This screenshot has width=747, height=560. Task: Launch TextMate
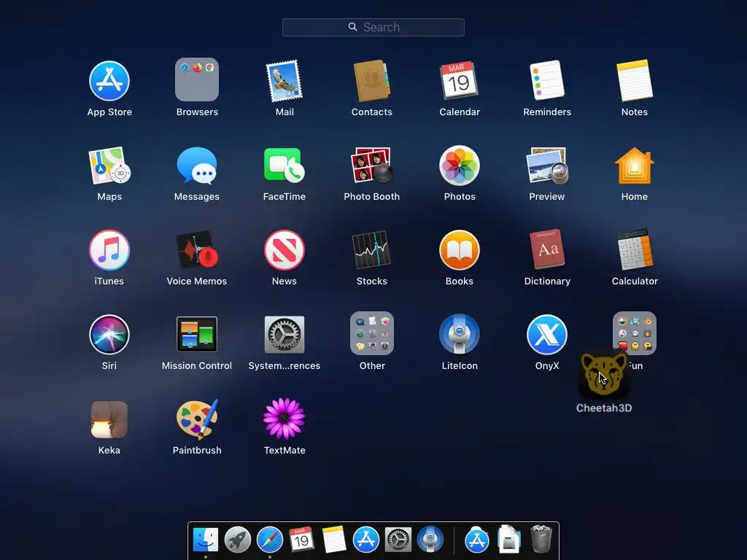(285, 419)
